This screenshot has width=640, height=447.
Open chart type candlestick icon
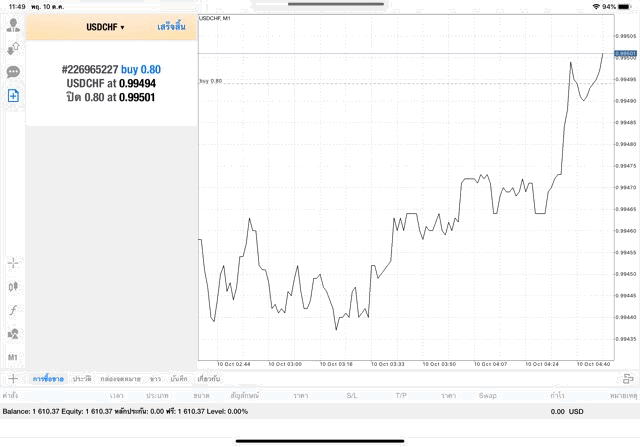click(13, 287)
